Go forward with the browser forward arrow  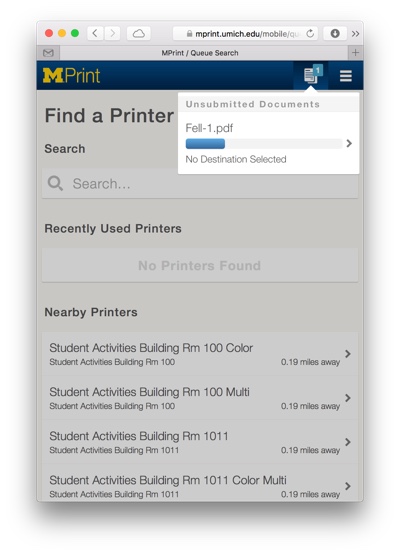tap(112, 34)
